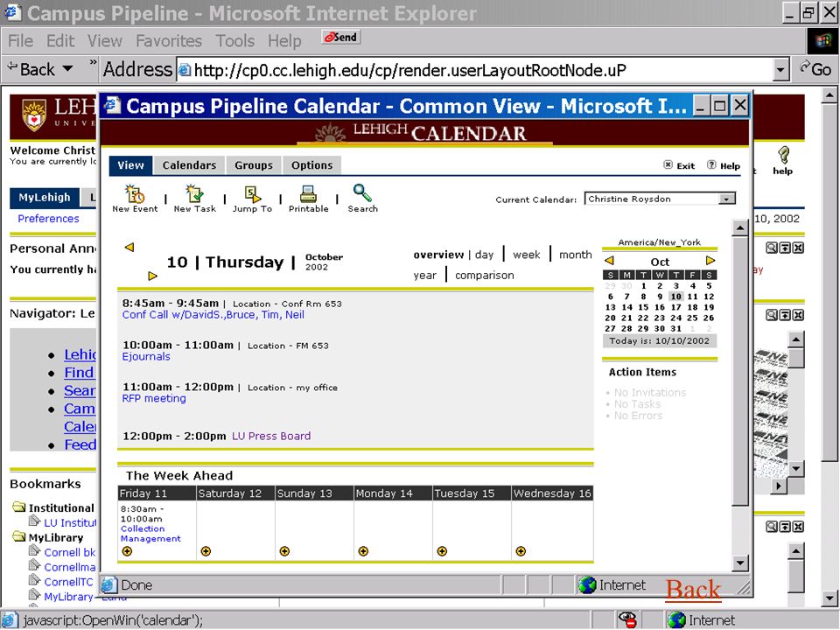Add event on Sunday 13
This screenshot has width=840, height=630.
284,551
